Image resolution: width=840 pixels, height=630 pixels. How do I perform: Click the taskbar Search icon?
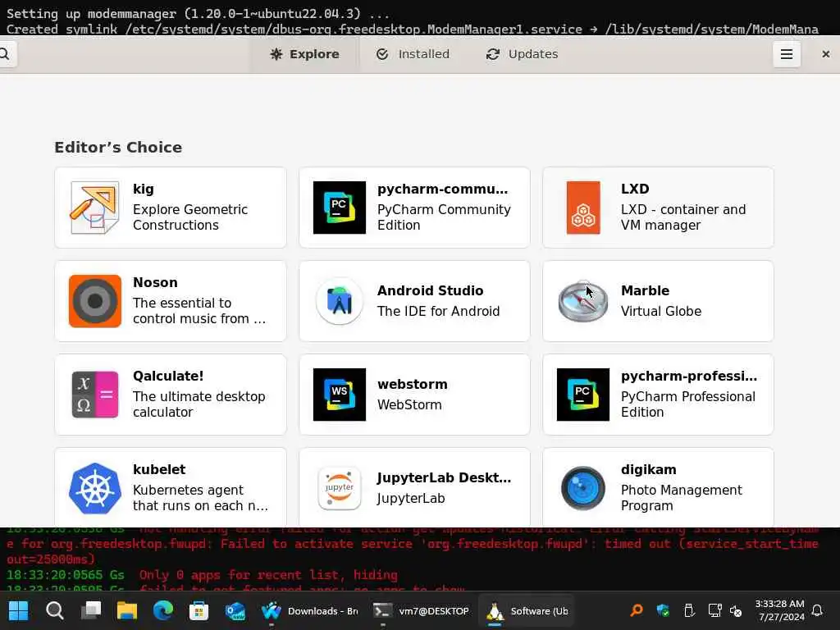click(x=54, y=610)
